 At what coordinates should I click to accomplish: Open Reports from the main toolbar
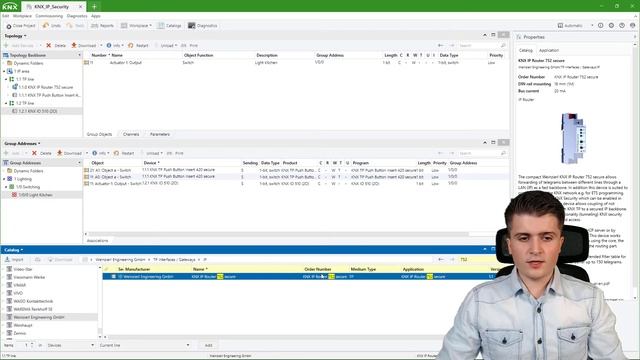(102, 26)
